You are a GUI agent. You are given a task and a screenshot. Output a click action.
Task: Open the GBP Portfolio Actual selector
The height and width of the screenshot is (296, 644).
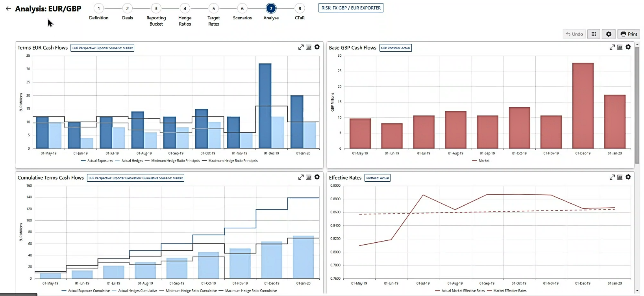coord(395,48)
